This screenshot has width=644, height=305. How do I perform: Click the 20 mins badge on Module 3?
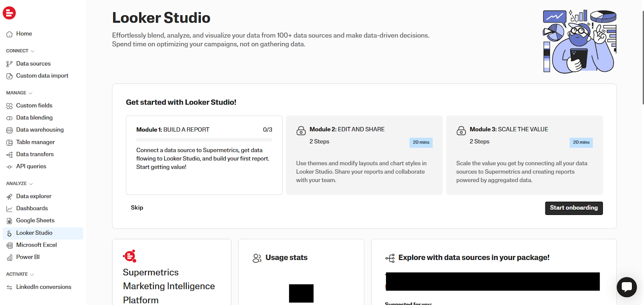(x=581, y=142)
